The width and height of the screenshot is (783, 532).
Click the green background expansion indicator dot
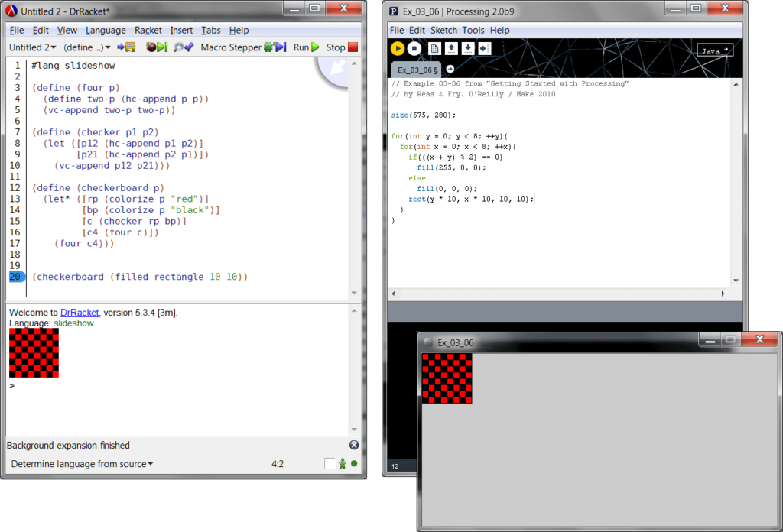click(x=354, y=463)
